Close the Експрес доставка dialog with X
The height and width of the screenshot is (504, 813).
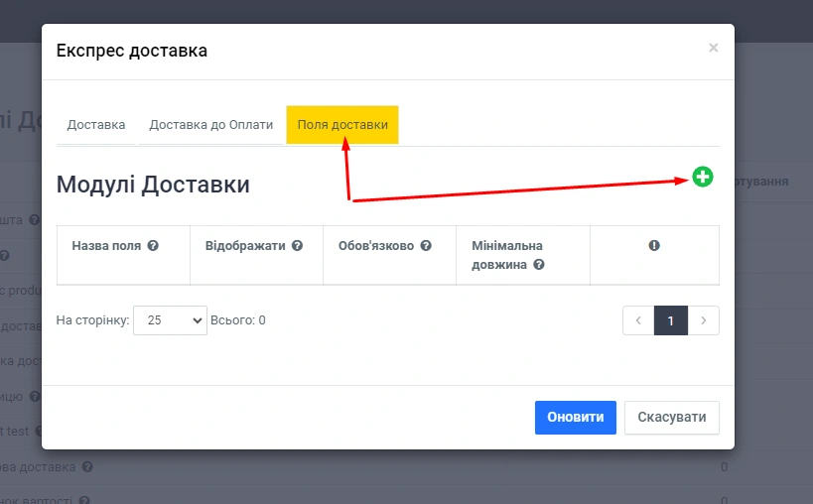[713, 48]
